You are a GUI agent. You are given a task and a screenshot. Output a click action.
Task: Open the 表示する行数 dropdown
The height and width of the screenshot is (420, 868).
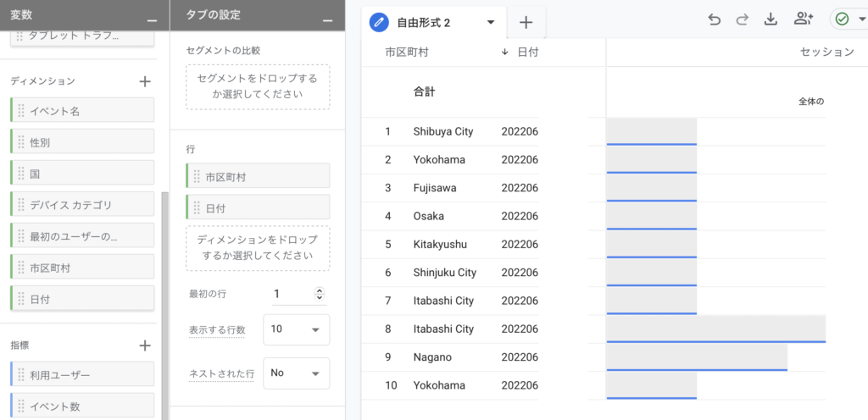[x=297, y=329]
